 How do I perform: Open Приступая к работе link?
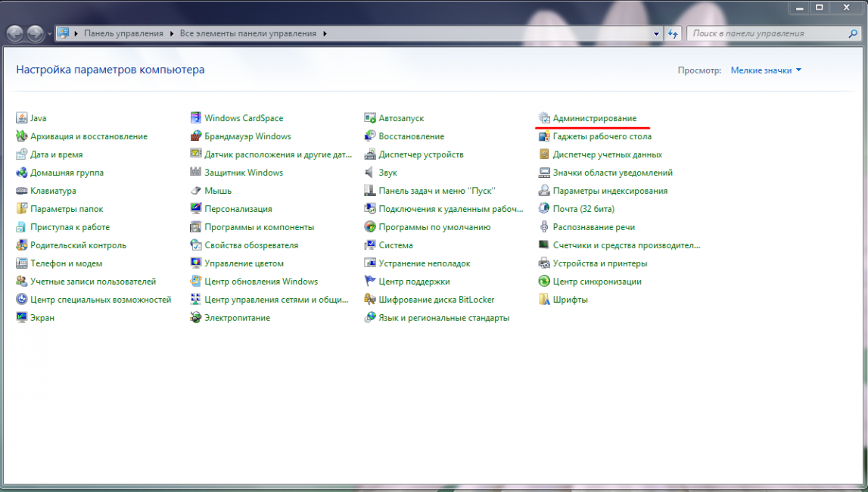tap(70, 227)
